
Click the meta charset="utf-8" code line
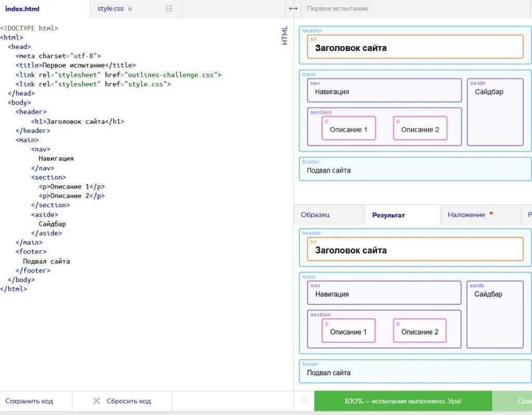(58, 56)
